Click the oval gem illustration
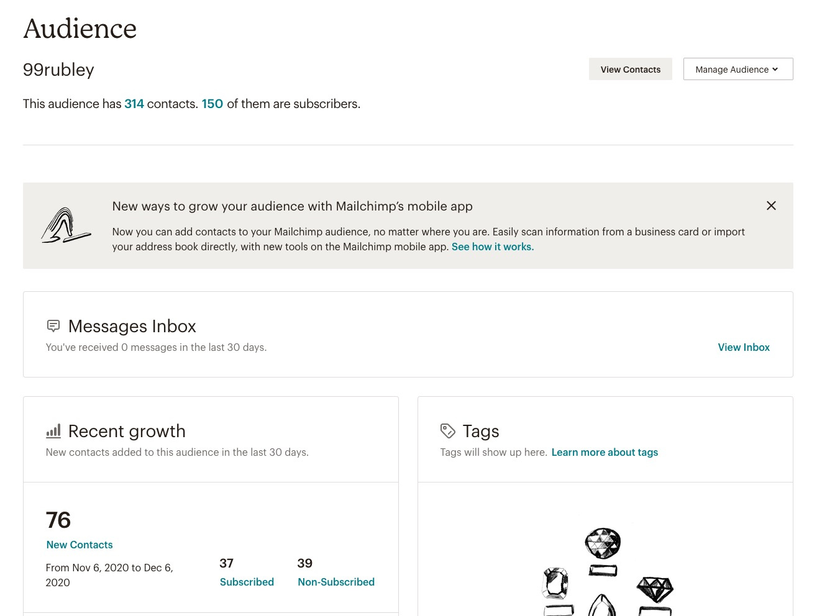The width and height of the screenshot is (840, 616). [602, 543]
